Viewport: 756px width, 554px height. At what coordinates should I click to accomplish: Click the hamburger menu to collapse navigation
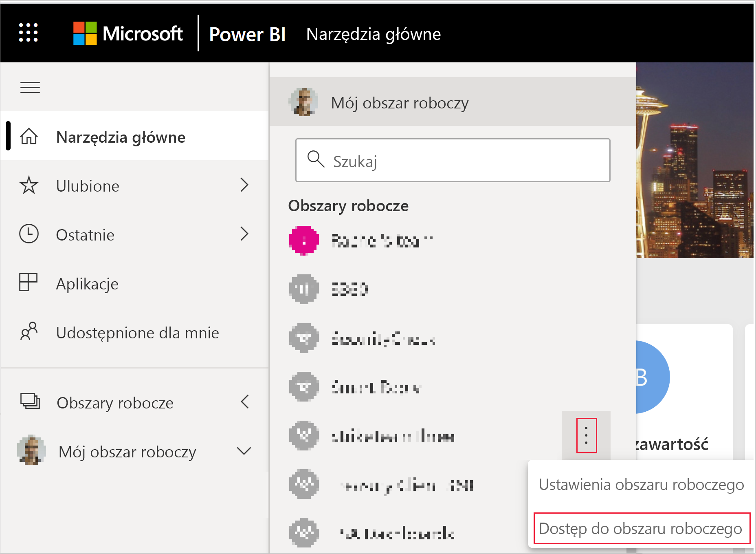30,87
